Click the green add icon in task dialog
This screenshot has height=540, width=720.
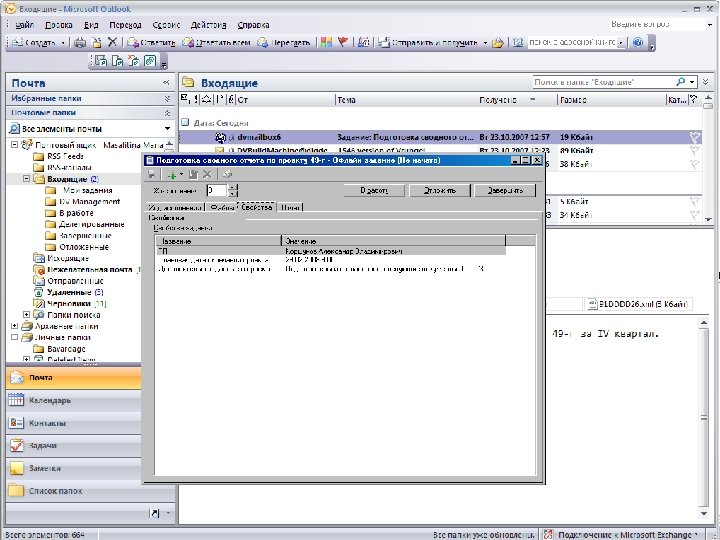point(172,174)
